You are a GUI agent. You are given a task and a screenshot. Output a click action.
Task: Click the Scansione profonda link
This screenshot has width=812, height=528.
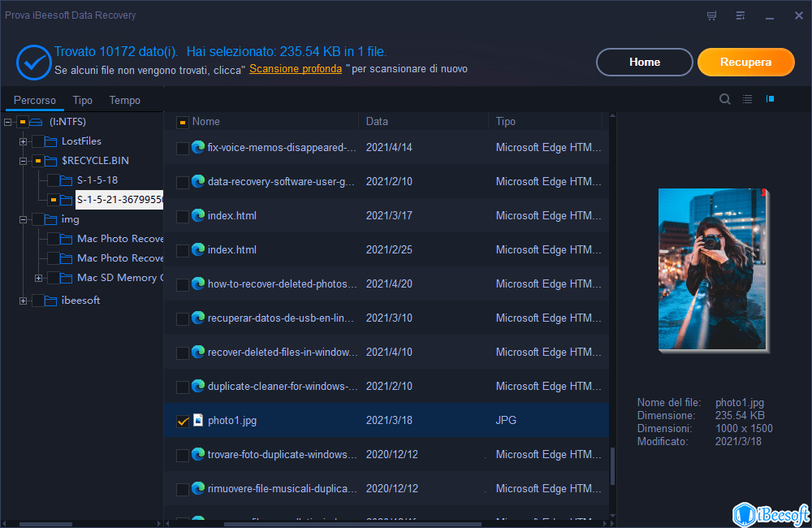[296, 69]
